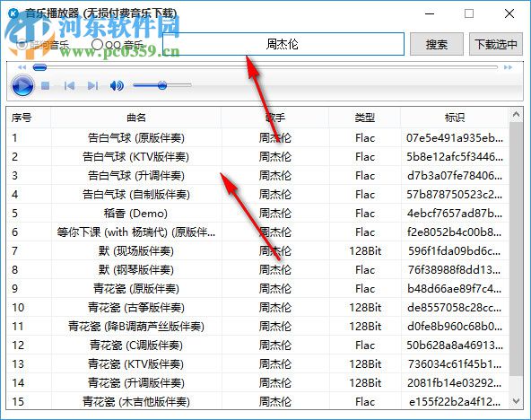This screenshot has height=420, width=531.
Task: Select song 青花瓷 (升调版伴奏)
Action: click(x=136, y=382)
